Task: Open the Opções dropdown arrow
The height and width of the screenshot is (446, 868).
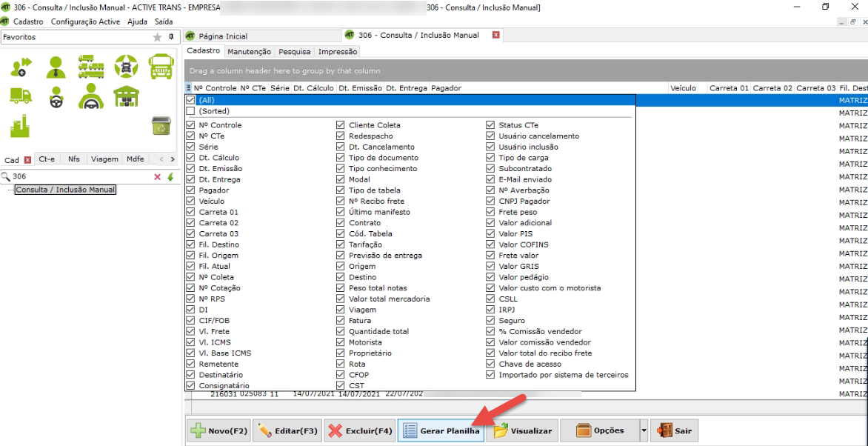Action: coord(644,430)
